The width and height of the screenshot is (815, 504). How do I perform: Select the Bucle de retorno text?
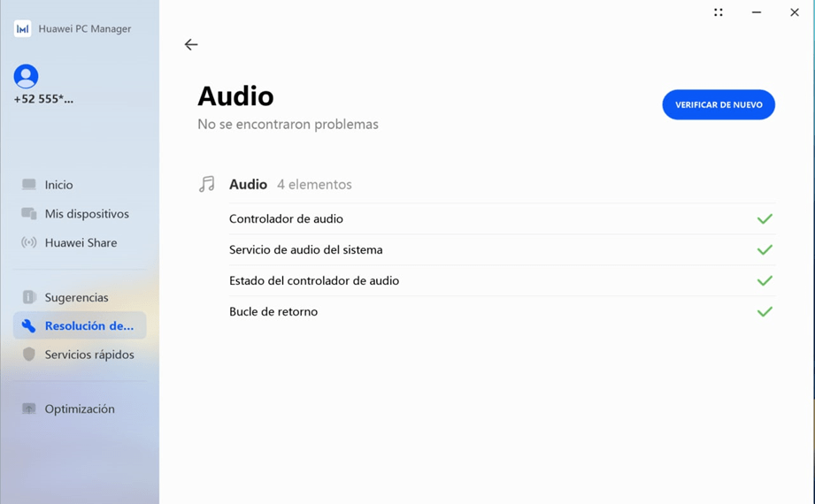[273, 312]
